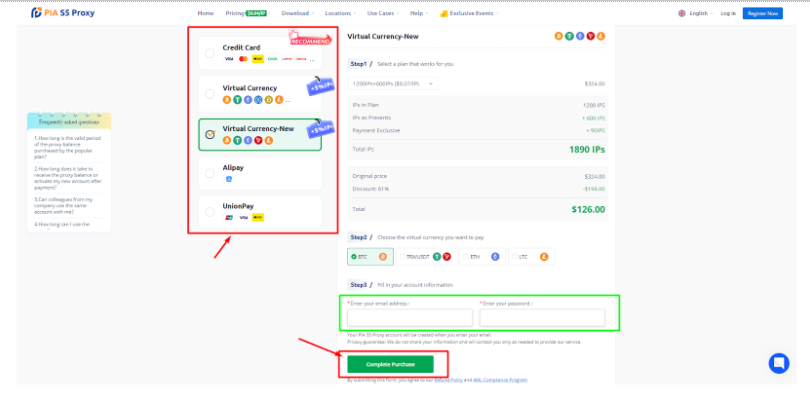This screenshot has width=810, height=396.
Task: Expand the Exclusive Events menu
Action: (469, 13)
